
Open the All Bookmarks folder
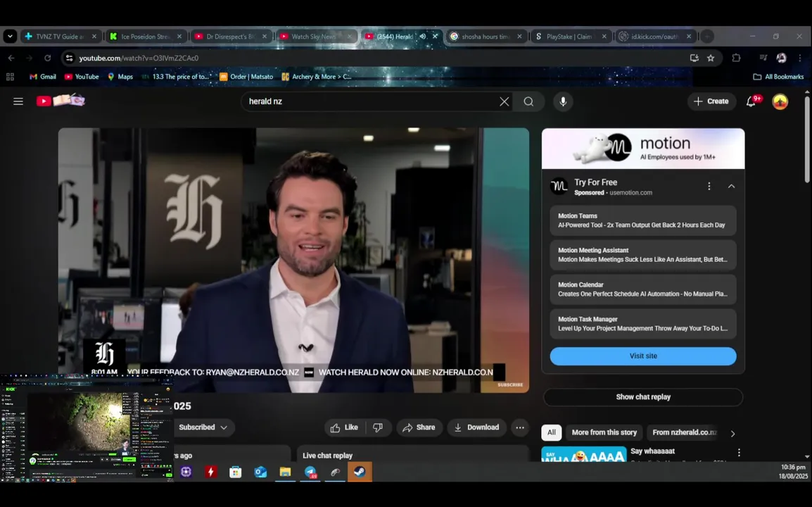click(778, 77)
